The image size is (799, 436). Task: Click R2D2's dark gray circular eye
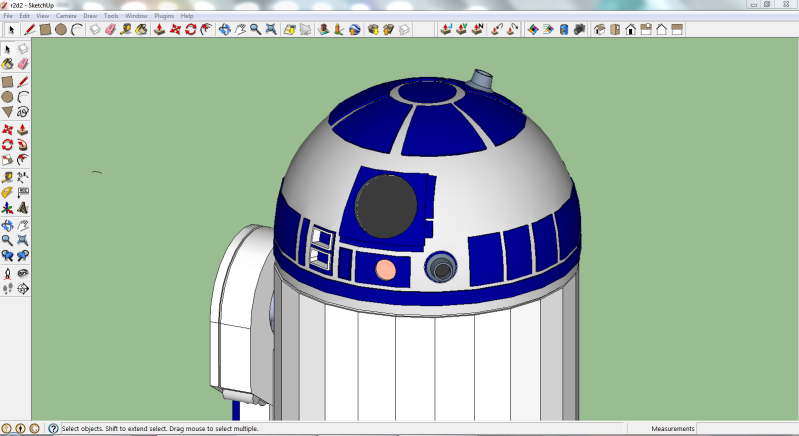[x=386, y=206]
